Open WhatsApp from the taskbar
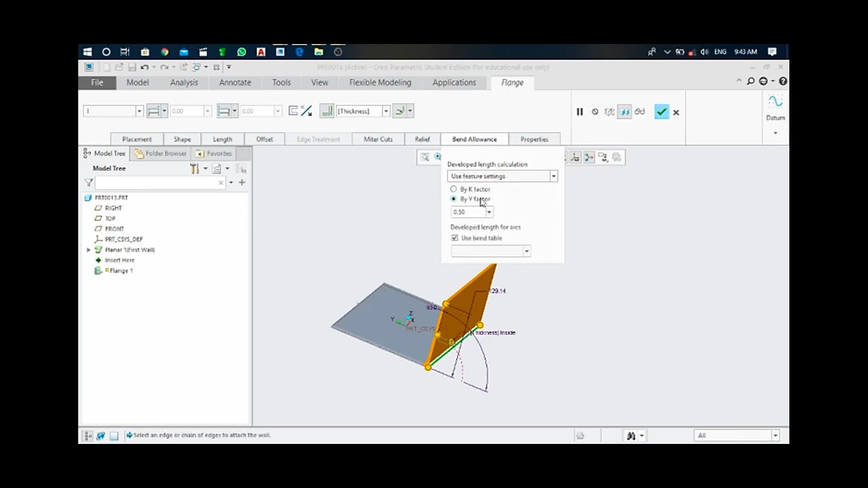Screen dimensions: 868x488 click(x=241, y=52)
